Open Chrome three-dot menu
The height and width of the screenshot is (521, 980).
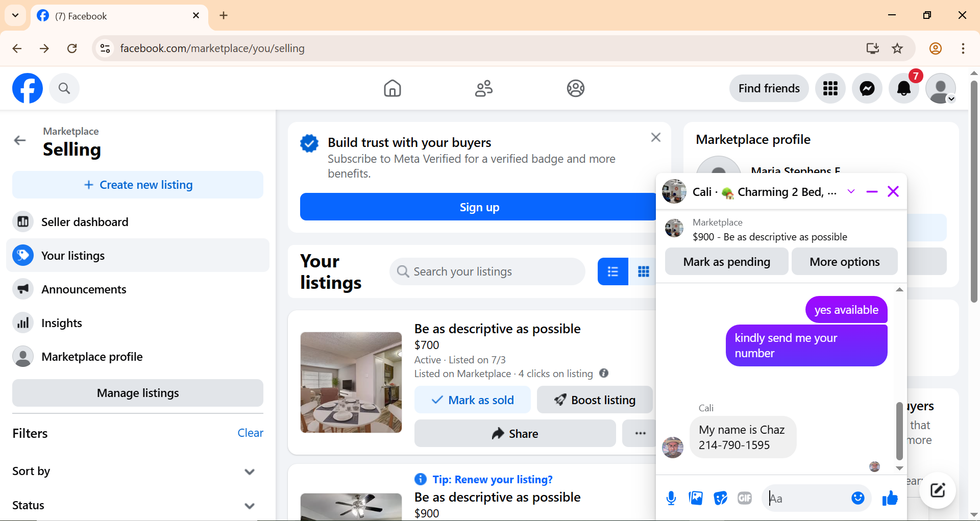pos(963,48)
